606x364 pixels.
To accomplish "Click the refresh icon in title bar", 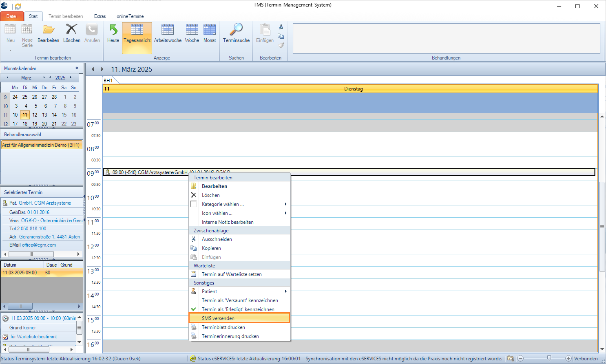I will tap(18, 6).
